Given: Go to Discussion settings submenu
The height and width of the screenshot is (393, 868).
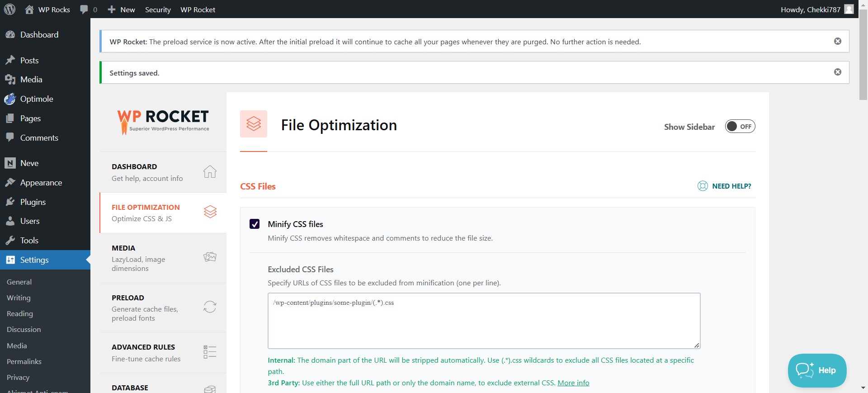Looking at the screenshot, I should 24,329.
